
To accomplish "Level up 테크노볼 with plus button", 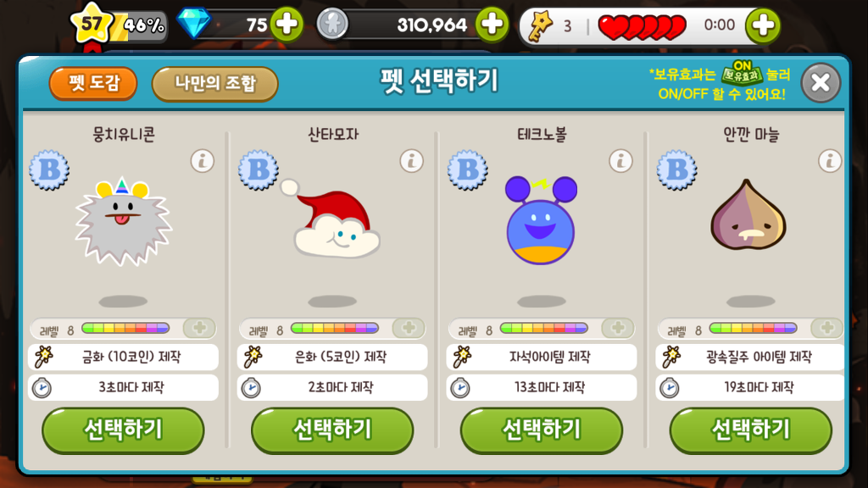I will 618,328.
